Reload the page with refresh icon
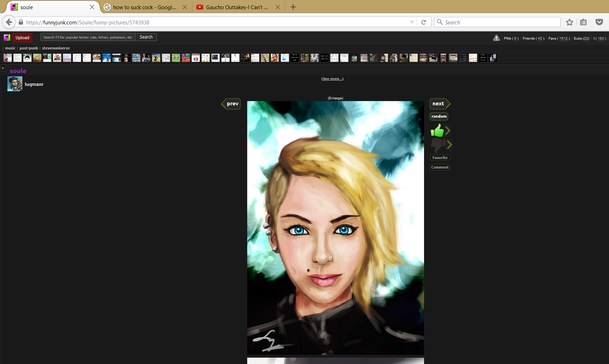This screenshot has height=364, width=609. (x=423, y=22)
